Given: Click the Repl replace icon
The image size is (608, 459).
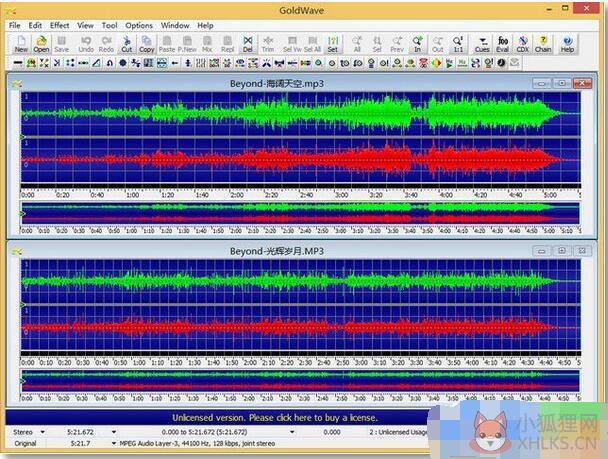Looking at the screenshot, I should coord(228,44).
